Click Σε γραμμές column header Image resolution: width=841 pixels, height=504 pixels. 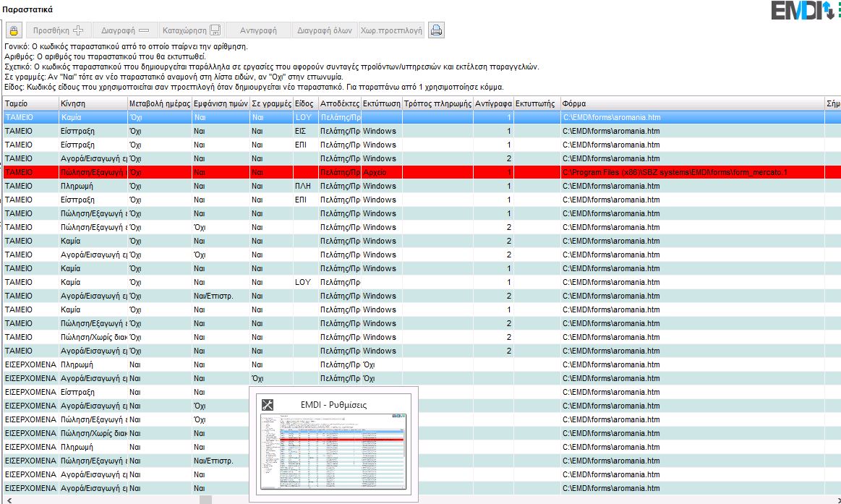coord(271,103)
